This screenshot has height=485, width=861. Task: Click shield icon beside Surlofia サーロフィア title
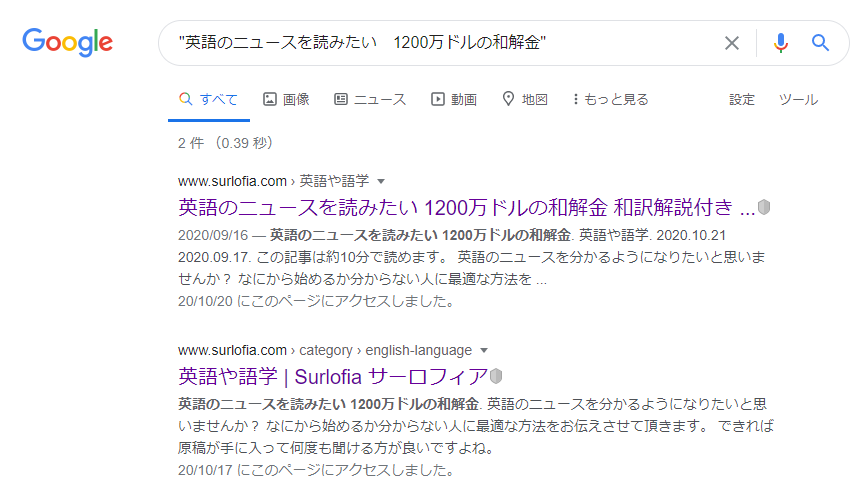(496, 377)
